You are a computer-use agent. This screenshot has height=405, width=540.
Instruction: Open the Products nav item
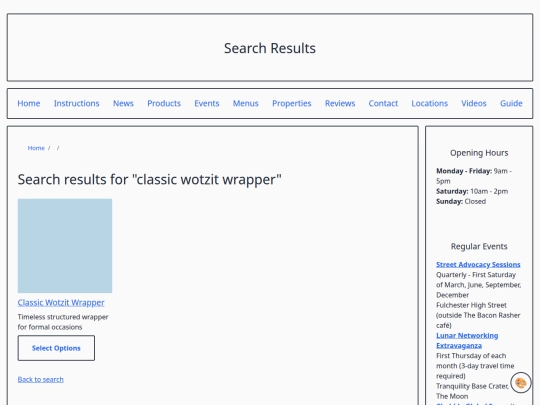[164, 103]
